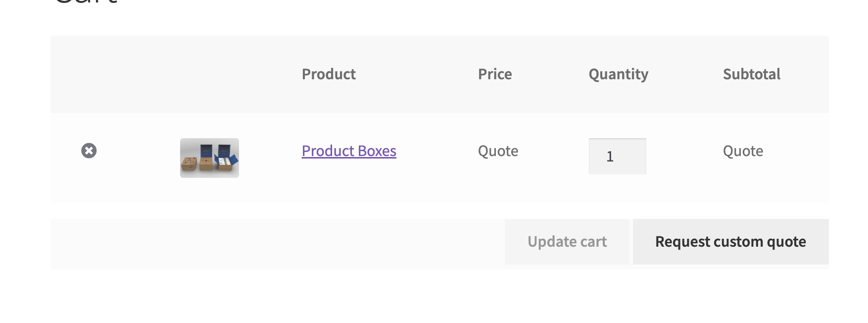Click the cardboard boxes product picture
Viewport: 868px width, 323px height.
point(209,158)
